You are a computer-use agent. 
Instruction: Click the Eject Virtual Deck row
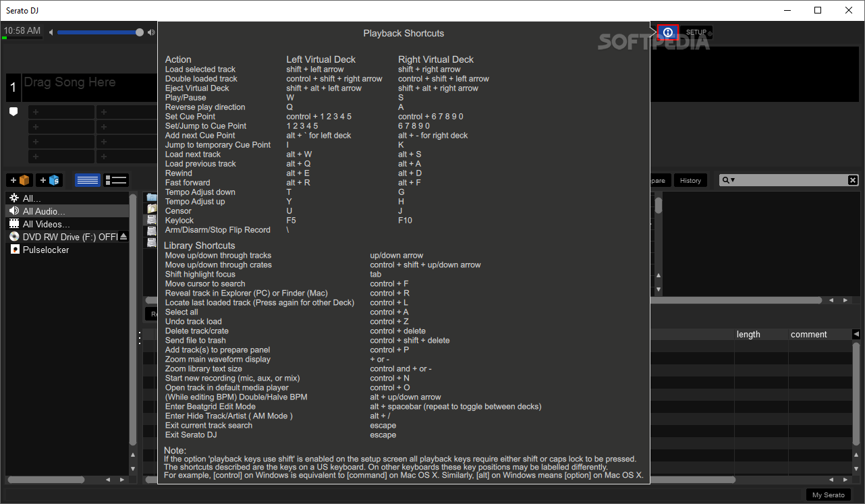(x=322, y=88)
